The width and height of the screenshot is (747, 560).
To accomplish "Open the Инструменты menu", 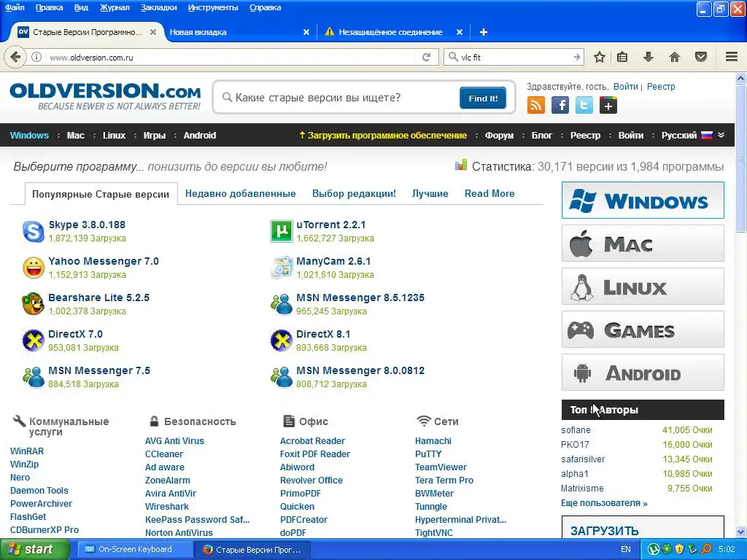I will pos(213,7).
